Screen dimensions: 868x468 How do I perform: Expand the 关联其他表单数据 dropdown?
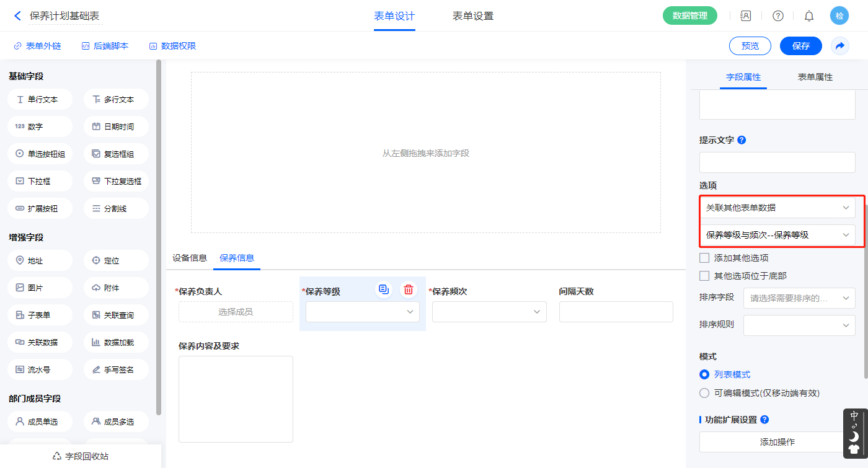777,208
